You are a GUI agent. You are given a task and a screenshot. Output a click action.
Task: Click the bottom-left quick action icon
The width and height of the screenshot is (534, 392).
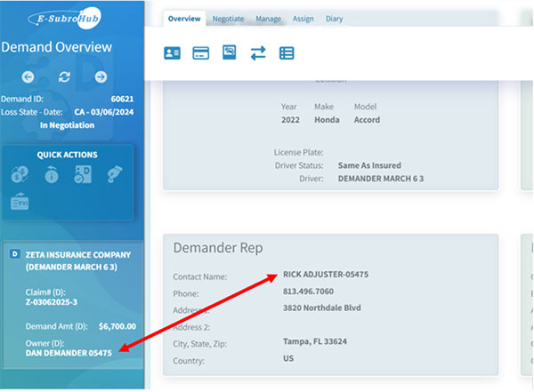[x=20, y=203]
